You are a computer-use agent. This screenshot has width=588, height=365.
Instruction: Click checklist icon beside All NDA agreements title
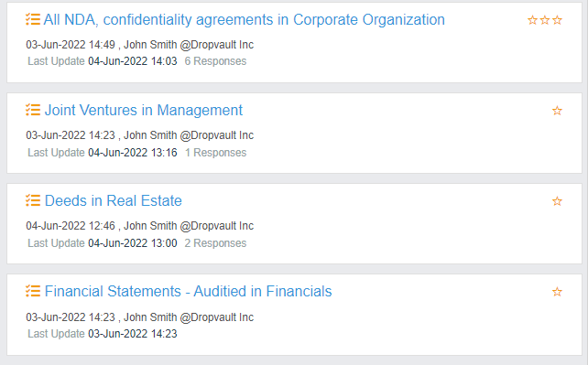click(x=33, y=19)
